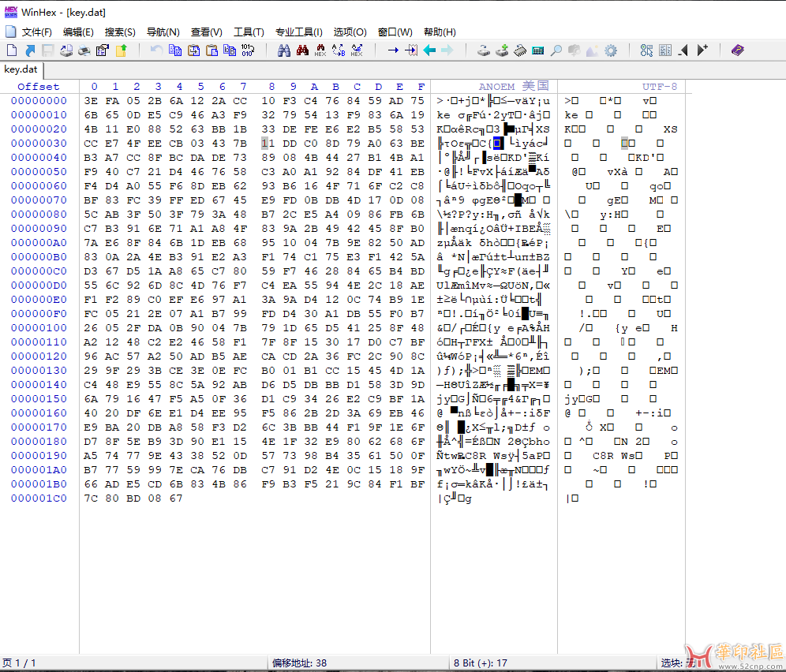
Task: Open the 文件(F) menu
Action: tap(36, 32)
